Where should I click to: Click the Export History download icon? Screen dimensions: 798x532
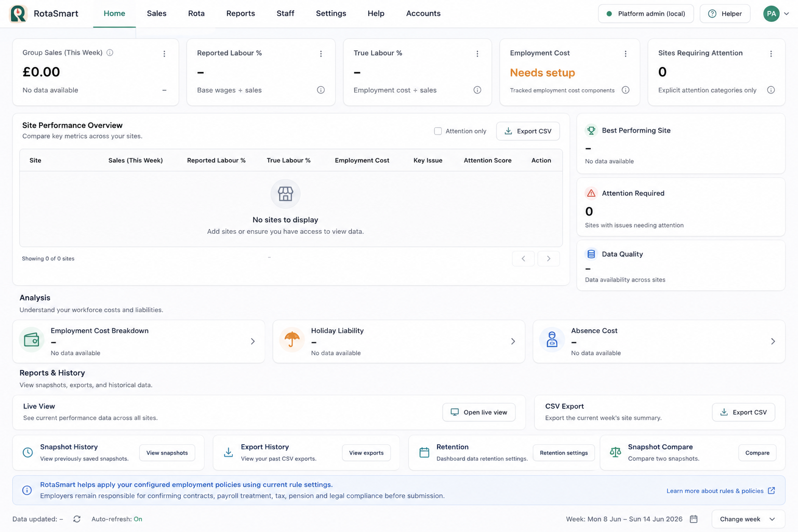pyautogui.click(x=228, y=453)
